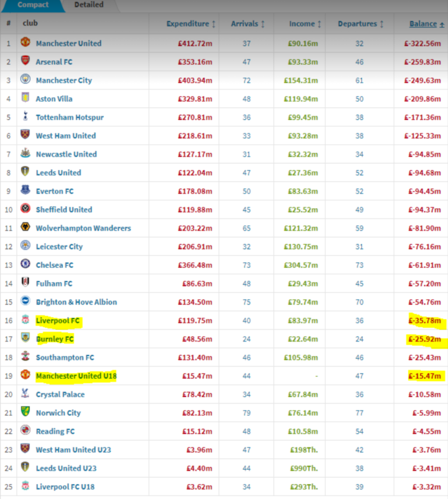Open the Norwich City club link

[x=58, y=412]
